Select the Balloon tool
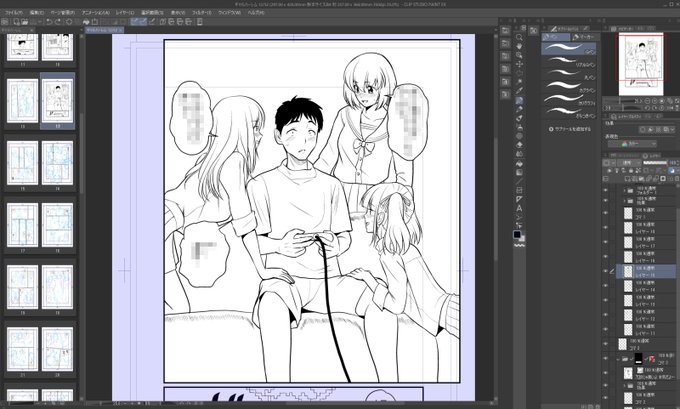The image size is (680, 409). tap(519, 217)
